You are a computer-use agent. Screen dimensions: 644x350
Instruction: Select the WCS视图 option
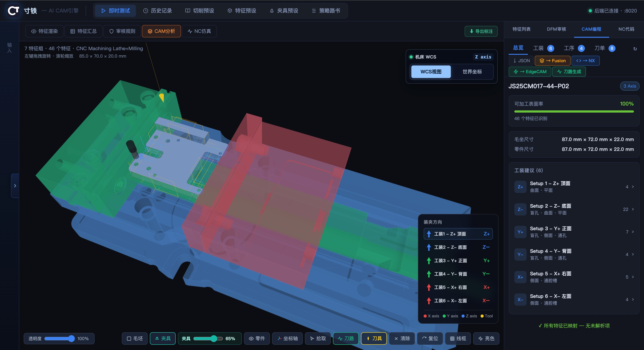431,72
